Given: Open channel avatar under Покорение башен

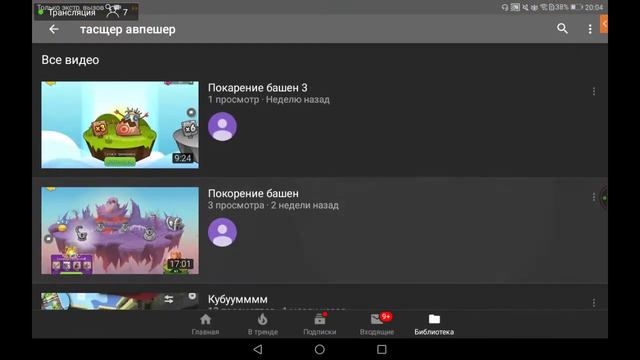Looking at the screenshot, I should (222, 232).
